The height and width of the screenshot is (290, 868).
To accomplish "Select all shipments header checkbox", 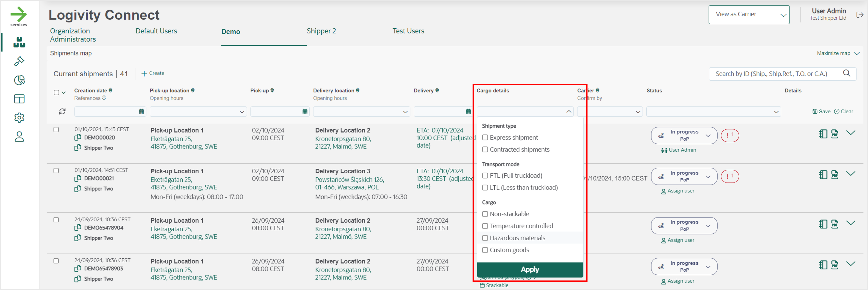I will coord(56,92).
